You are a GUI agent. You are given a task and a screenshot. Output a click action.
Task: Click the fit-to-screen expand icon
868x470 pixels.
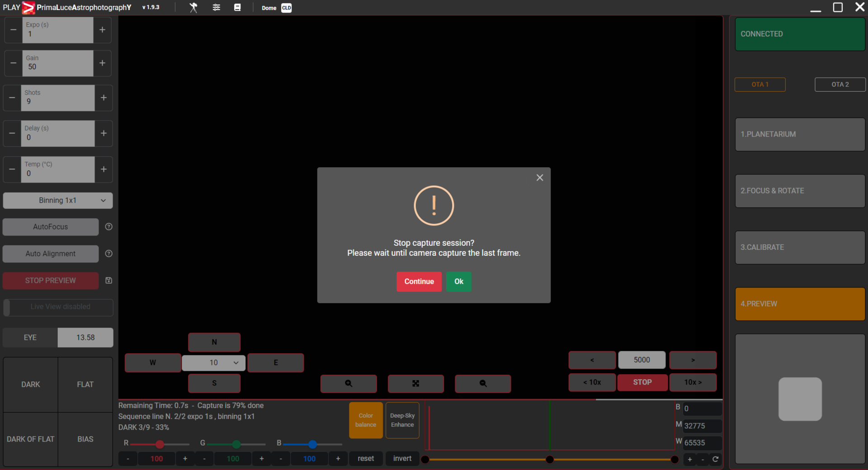pyautogui.click(x=416, y=384)
